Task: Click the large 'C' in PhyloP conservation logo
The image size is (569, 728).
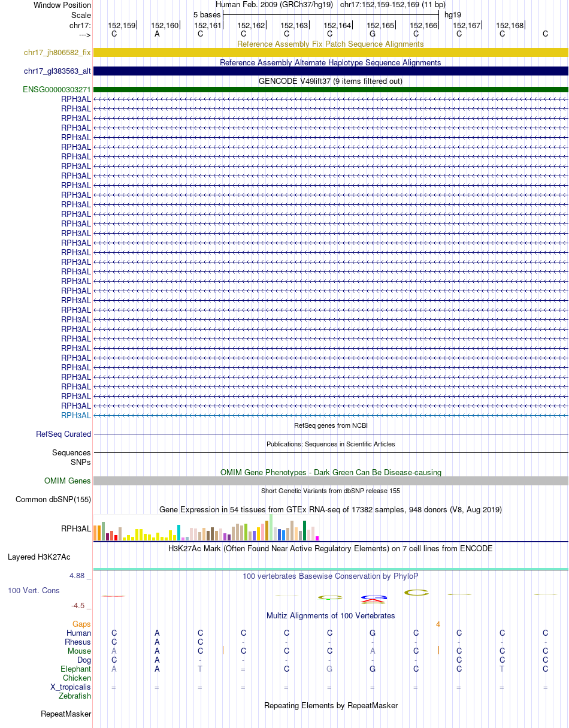Action: [x=416, y=593]
